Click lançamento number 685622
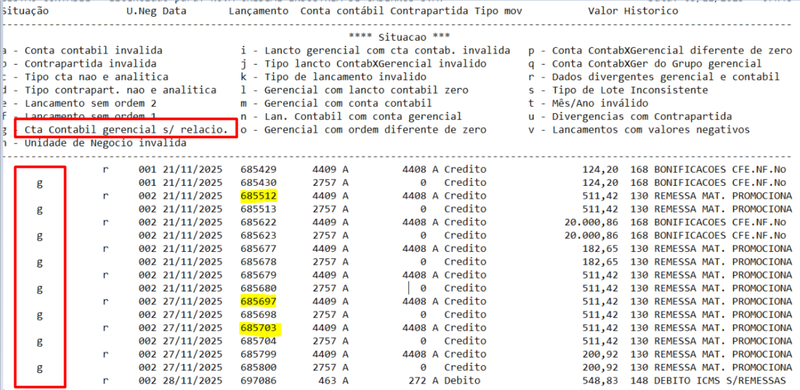The image size is (800, 390). (x=259, y=223)
